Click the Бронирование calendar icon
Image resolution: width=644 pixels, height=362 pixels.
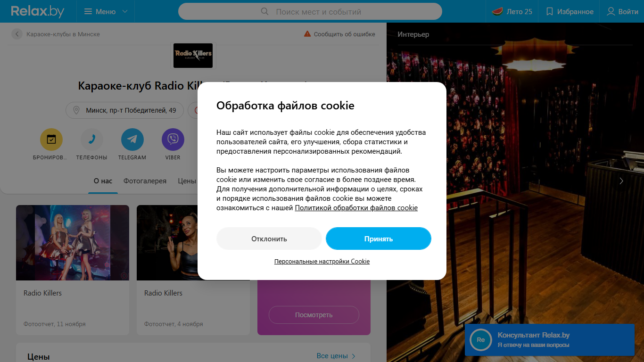[x=51, y=140]
